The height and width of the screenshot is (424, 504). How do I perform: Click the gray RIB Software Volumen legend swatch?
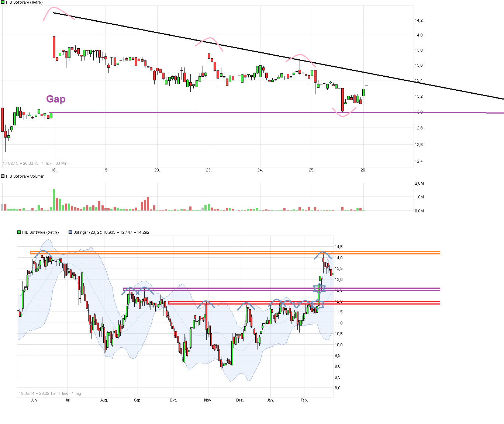[x=3, y=176]
